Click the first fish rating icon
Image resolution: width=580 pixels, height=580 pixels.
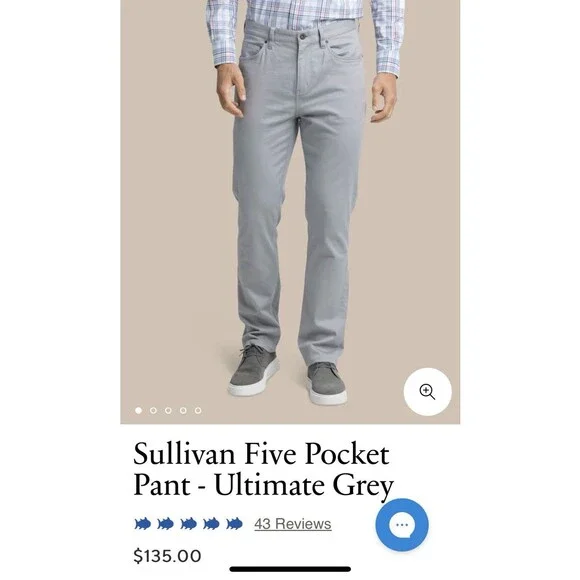coord(142,524)
